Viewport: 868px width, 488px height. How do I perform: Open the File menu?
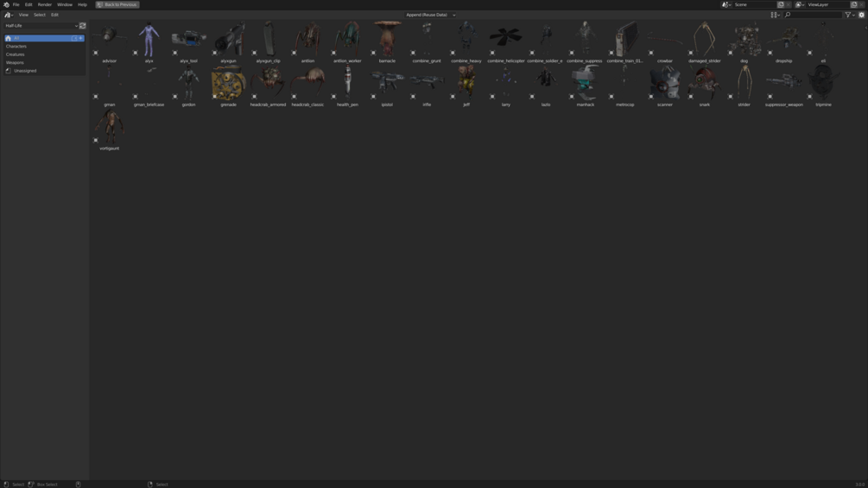[16, 4]
